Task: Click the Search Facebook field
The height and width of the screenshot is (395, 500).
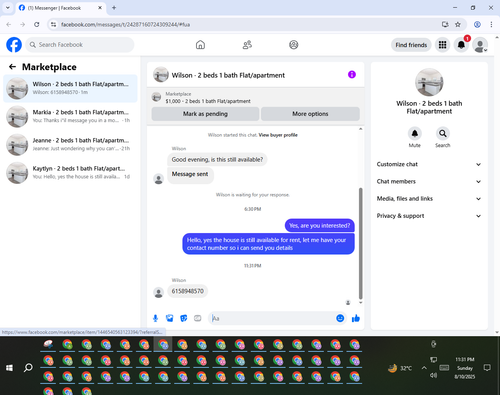Action: pos(80,45)
